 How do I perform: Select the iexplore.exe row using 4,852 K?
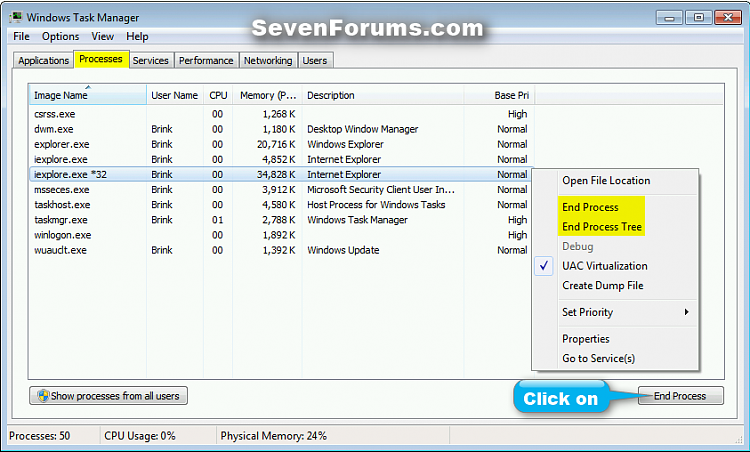[x=281, y=159]
